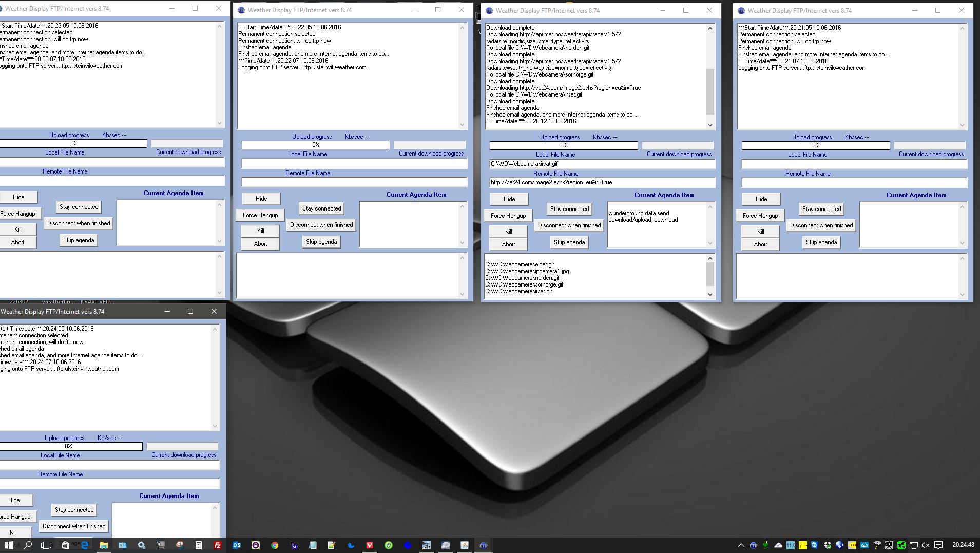Open Outlook from the taskbar
The height and width of the screenshot is (553, 980).
(x=236, y=545)
